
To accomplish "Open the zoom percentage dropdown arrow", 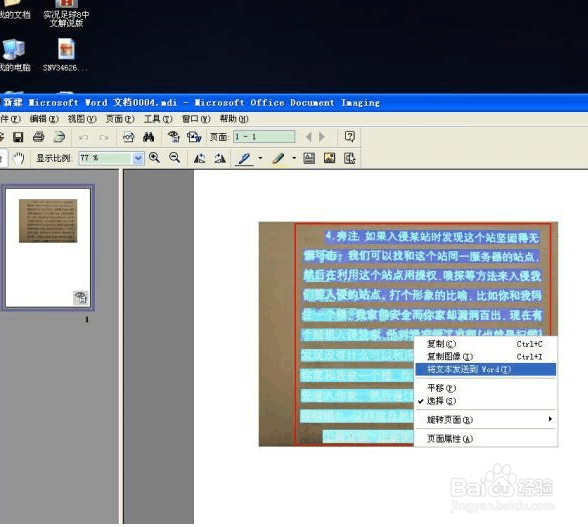I will click(x=138, y=158).
